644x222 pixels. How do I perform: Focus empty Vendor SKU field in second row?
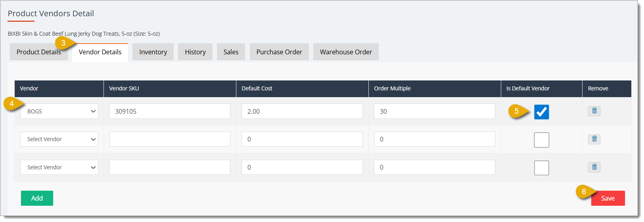point(170,139)
